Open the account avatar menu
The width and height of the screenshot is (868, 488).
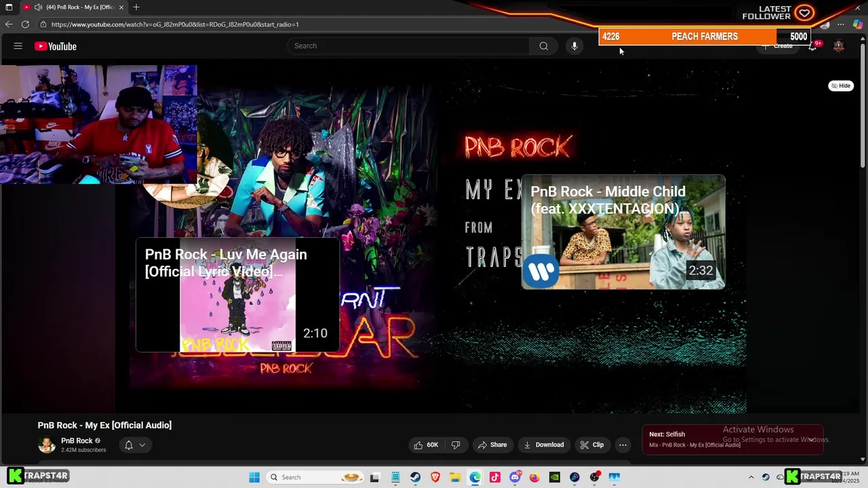tap(839, 46)
